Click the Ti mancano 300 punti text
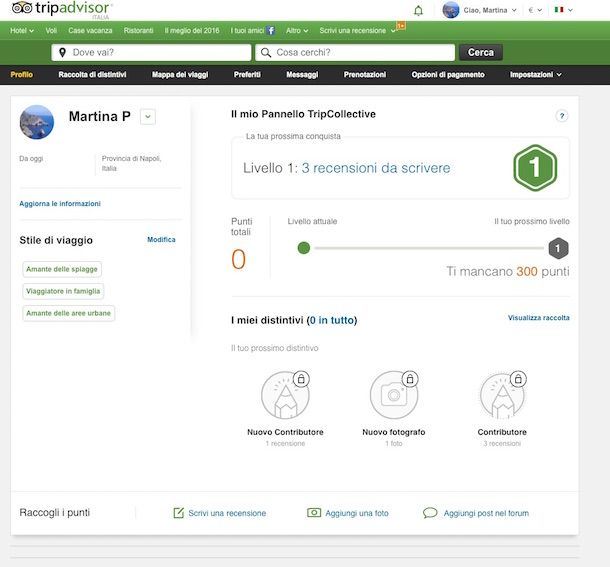Screen dimensions: 610x567 (x=508, y=271)
